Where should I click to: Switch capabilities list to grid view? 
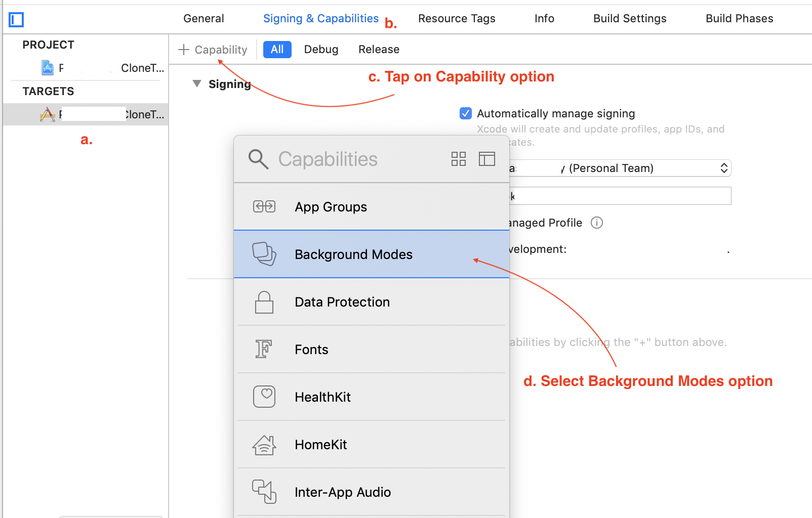459,159
